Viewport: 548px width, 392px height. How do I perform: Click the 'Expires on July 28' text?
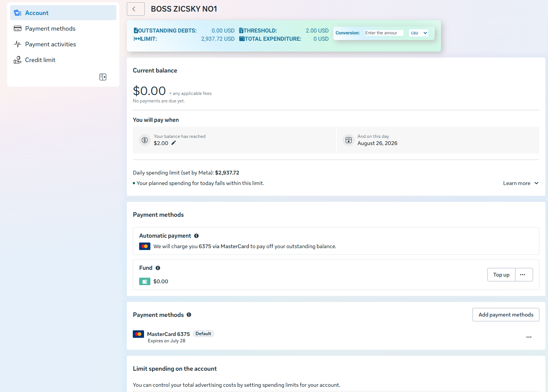[166, 341]
